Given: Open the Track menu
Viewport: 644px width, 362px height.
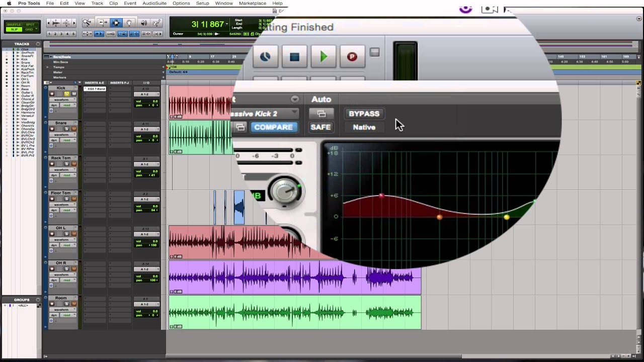Looking at the screenshot, I should 97,4.
